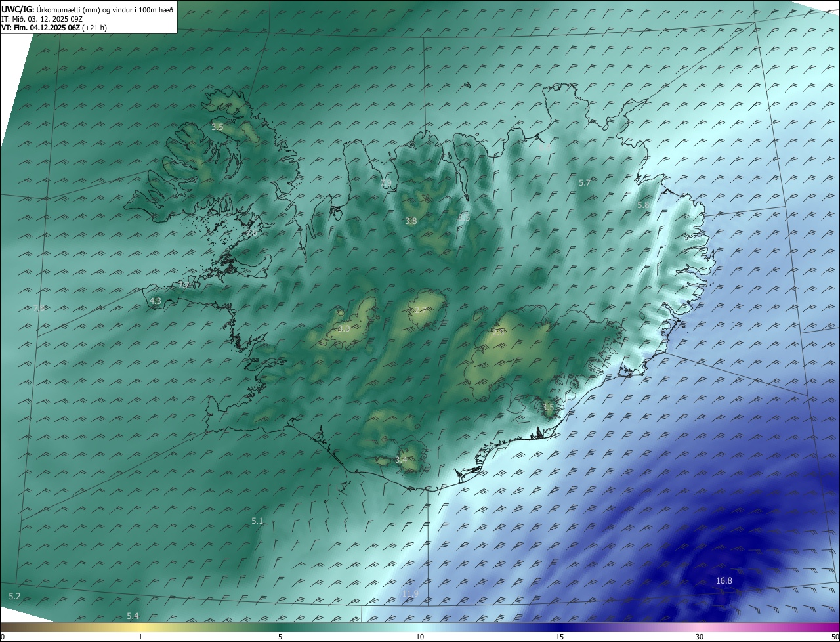Click the color bar tick label 0
This screenshot has height=642, width=840.
point(3,637)
